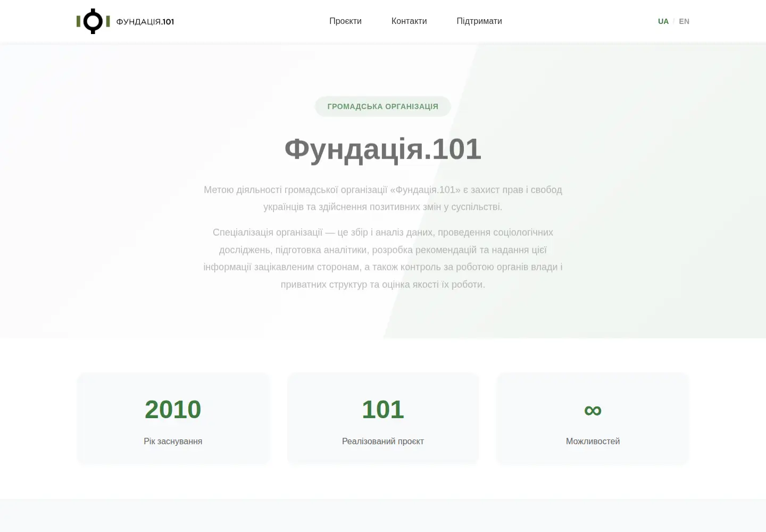Click the 101 projects number
766x532 pixels.
383,410
